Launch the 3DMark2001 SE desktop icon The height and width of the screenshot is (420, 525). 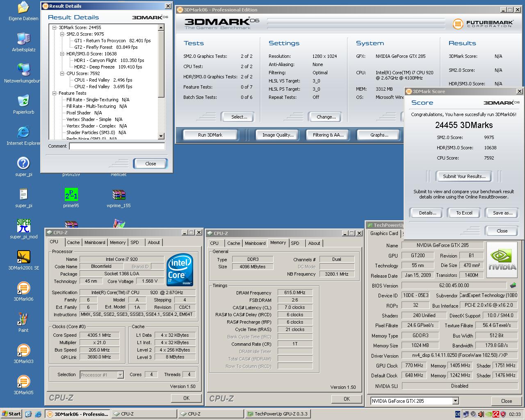tap(23, 257)
